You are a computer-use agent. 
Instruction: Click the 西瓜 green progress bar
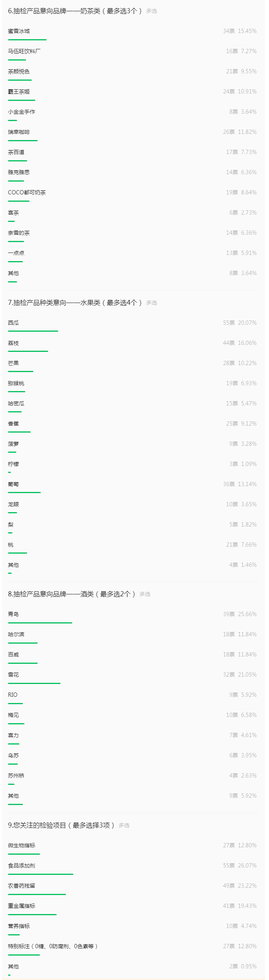[33, 331]
